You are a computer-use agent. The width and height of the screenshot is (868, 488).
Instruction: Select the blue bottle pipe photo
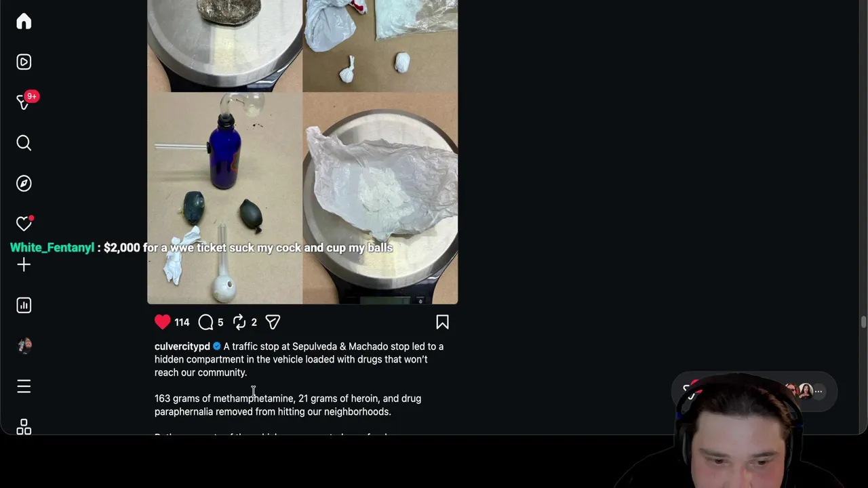point(224,198)
